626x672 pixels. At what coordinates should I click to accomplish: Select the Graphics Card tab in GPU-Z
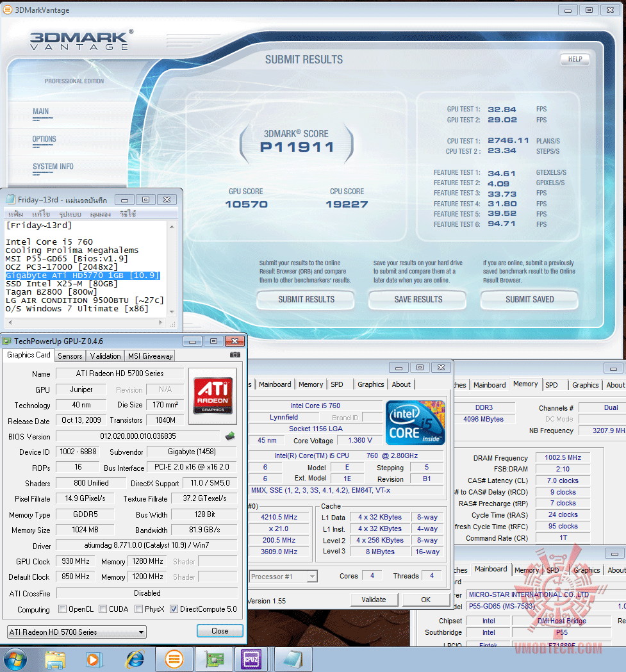click(x=29, y=356)
